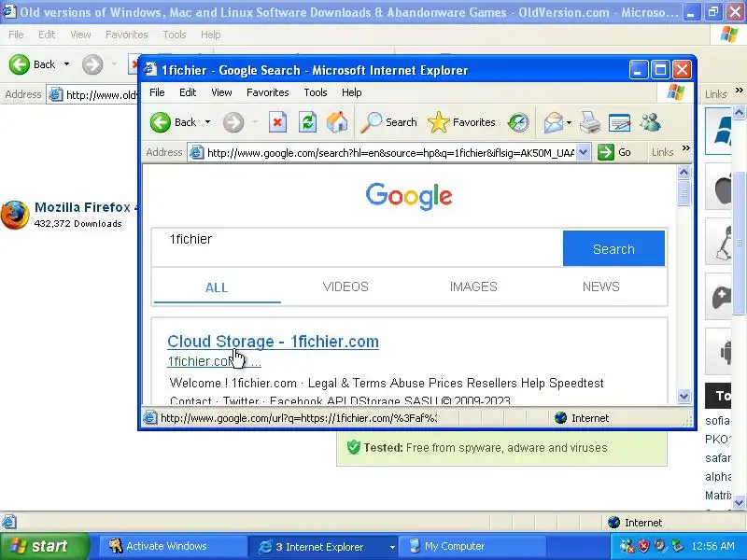The width and height of the screenshot is (747, 560).
Task: Open the Cloud Storage - 1fichier.com result link
Action: [273, 342]
